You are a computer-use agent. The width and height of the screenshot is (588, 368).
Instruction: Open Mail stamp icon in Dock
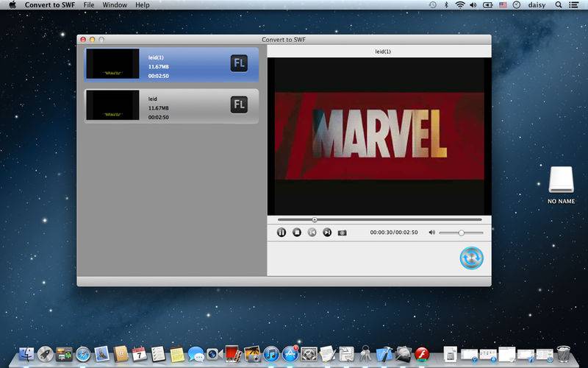pyautogui.click(x=101, y=354)
